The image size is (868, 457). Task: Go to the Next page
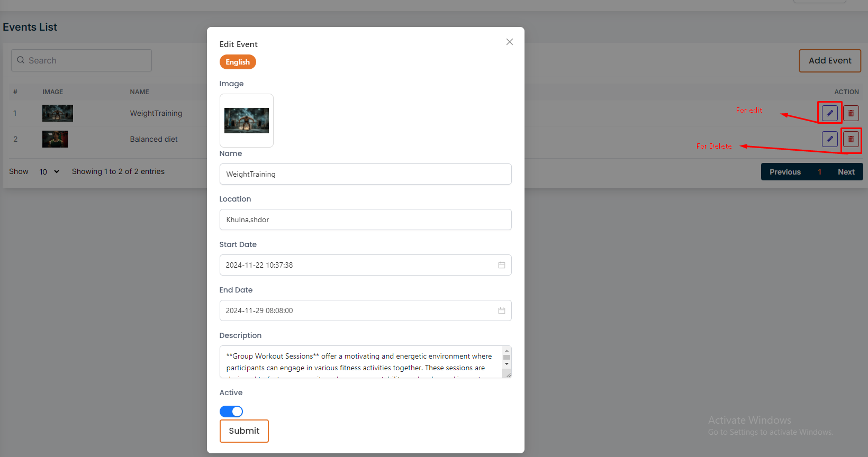[846, 172]
